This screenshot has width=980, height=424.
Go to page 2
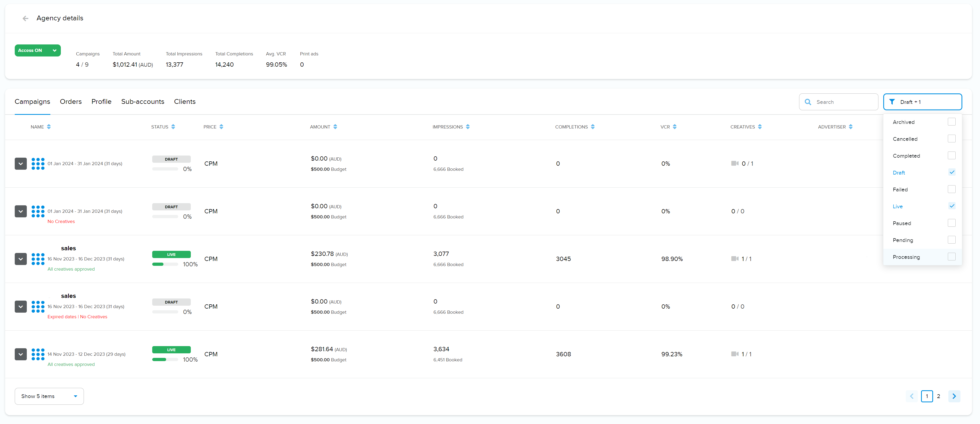coord(938,396)
